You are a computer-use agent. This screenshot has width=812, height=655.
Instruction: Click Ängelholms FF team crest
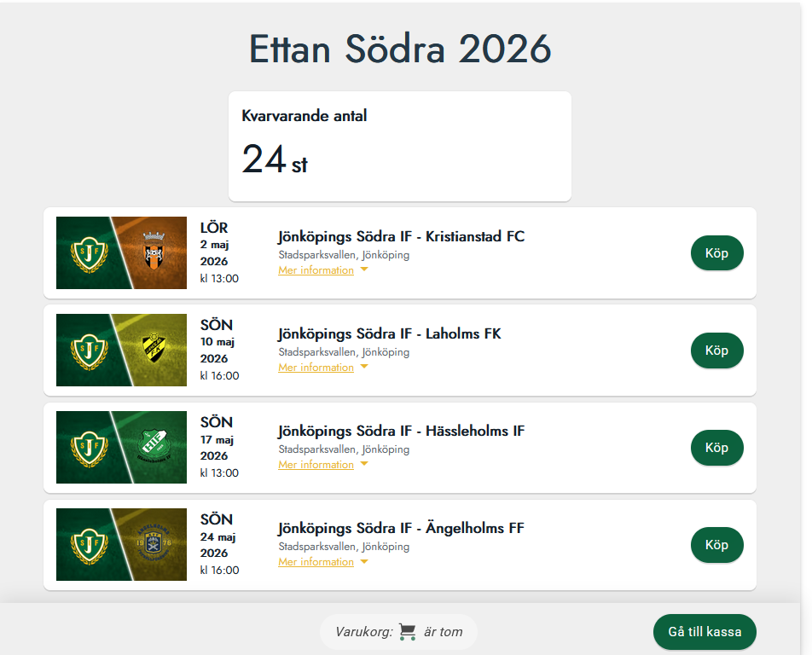point(154,542)
